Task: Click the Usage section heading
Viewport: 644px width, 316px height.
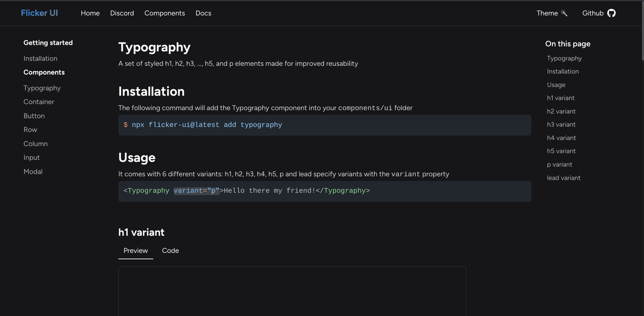Action: pos(137,157)
